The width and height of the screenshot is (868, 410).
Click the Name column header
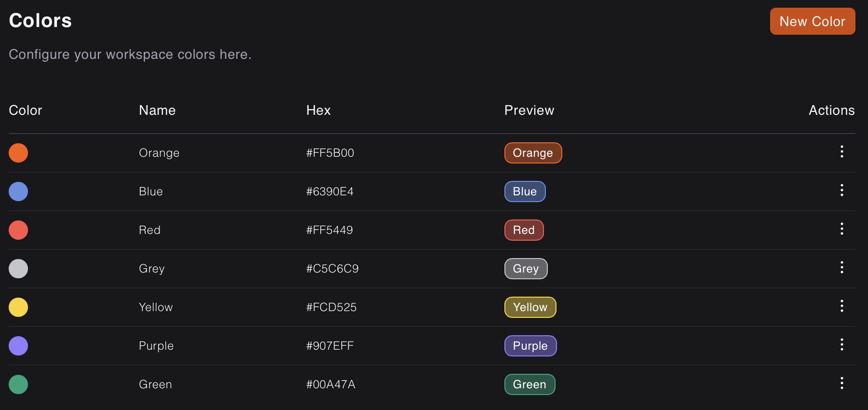tap(157, 110)
